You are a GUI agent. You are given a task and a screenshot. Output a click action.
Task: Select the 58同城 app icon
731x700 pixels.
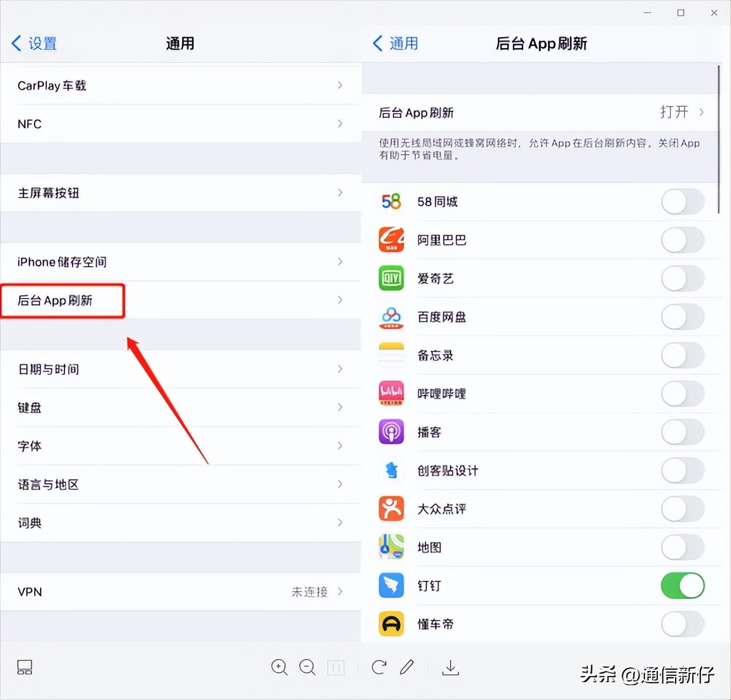[391, 202]
